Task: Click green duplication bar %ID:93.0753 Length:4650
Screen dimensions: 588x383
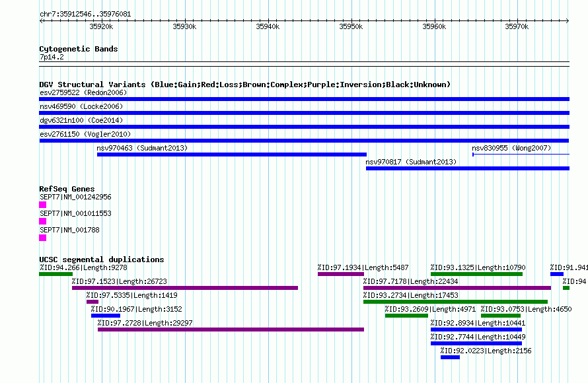Action: point(501,316)
